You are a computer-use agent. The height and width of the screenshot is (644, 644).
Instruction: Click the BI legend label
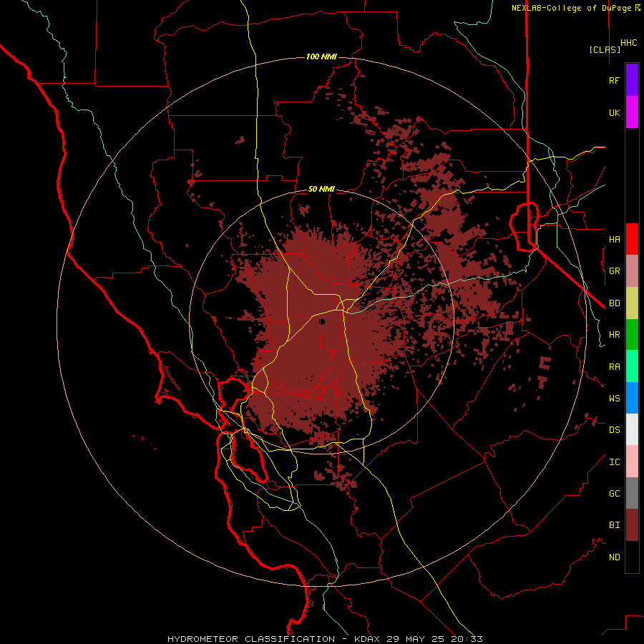[614, 525]
